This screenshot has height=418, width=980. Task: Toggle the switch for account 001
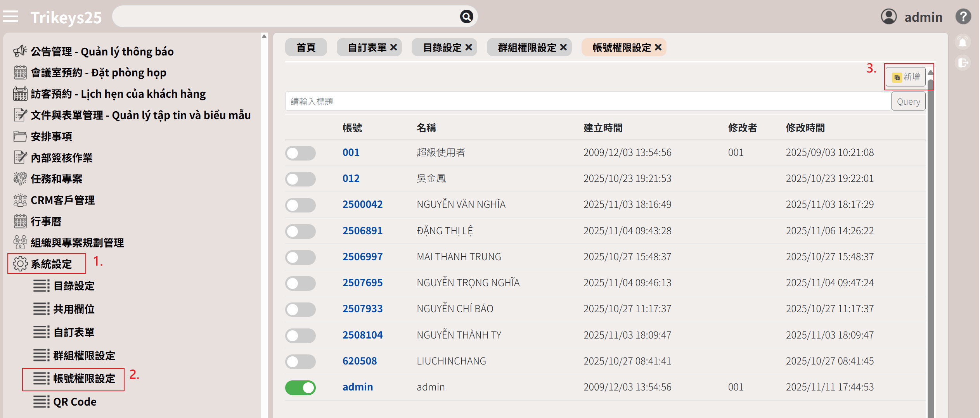click(300, 153)
